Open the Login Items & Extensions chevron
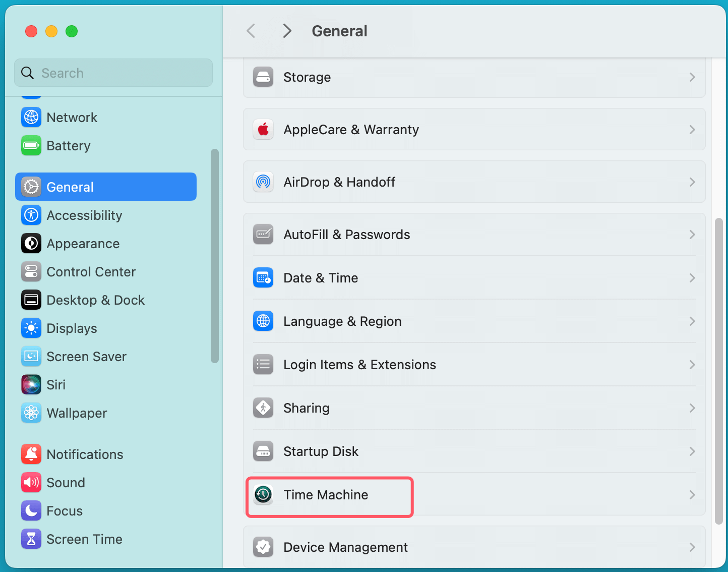Viewport: 728px width, 572px height. [x=692, y=365]
